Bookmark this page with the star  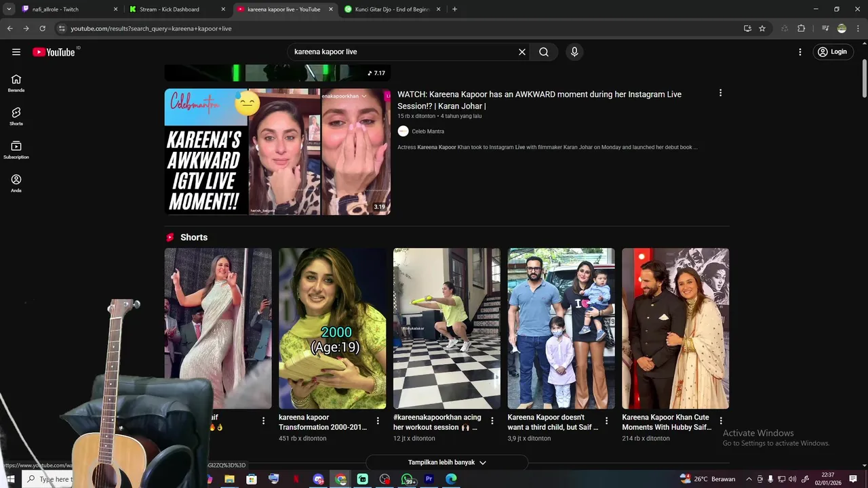[762, 28]
